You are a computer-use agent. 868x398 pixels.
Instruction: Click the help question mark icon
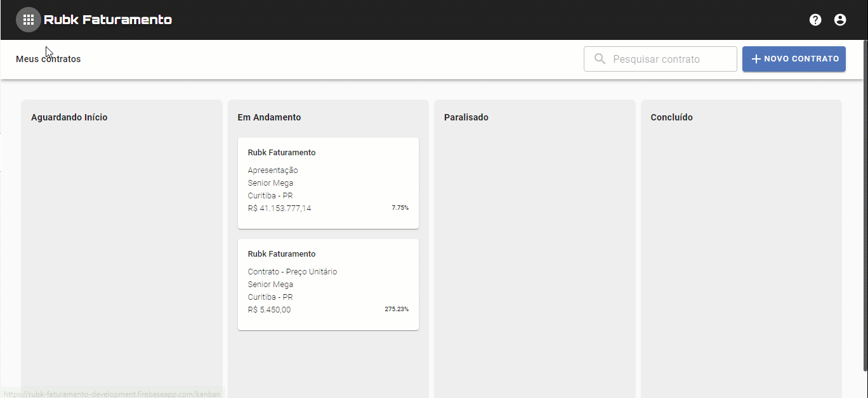point(815,20)
